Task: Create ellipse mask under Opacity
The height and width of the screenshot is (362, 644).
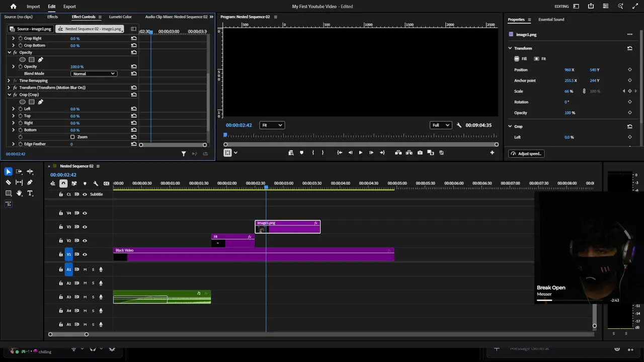Action: pyautogui.click(x=23, y=60)
